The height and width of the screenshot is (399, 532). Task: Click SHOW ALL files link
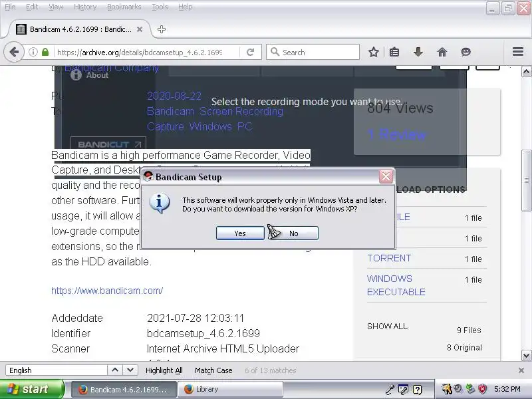point(387,327)
